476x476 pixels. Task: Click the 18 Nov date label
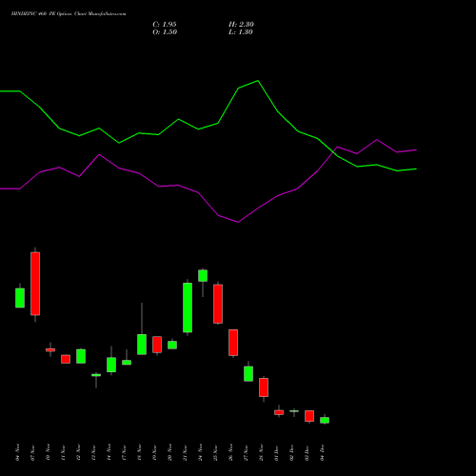[139, 453]
